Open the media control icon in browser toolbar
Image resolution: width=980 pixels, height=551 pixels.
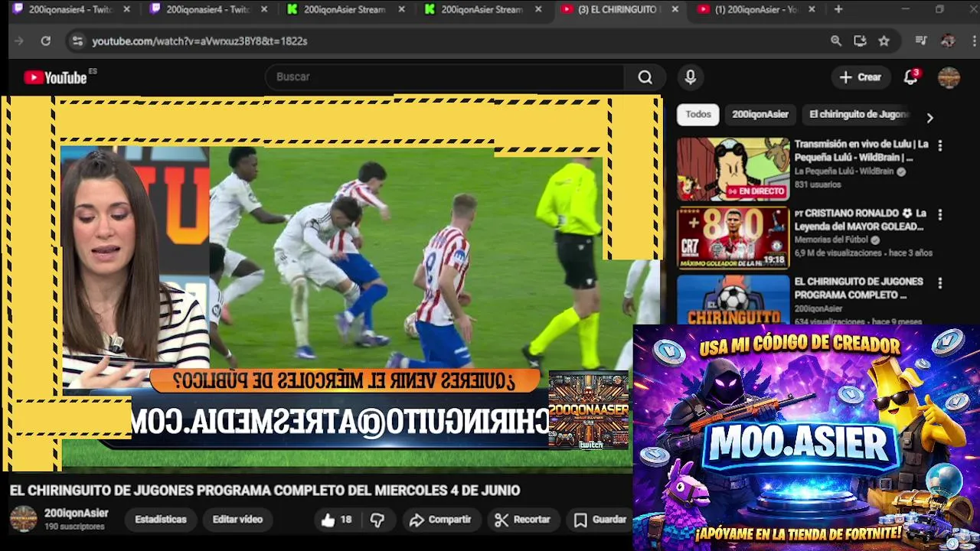pyautogui.click(x=922, y=41)
